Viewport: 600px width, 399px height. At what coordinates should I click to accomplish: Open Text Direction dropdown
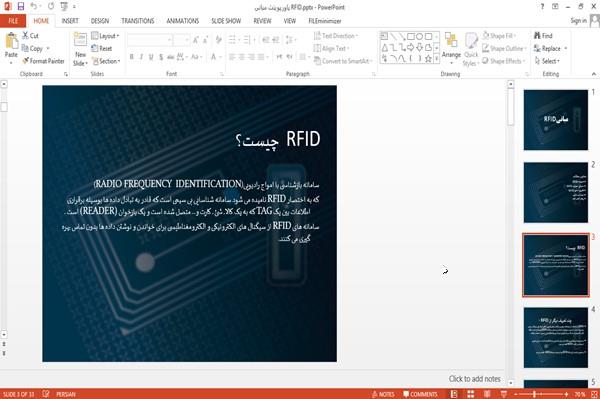pyautogui.click(x=336, y=36)
